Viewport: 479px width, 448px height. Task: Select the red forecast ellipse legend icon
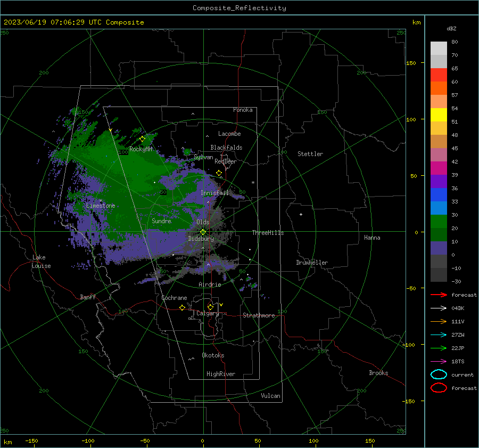(439, 388)
